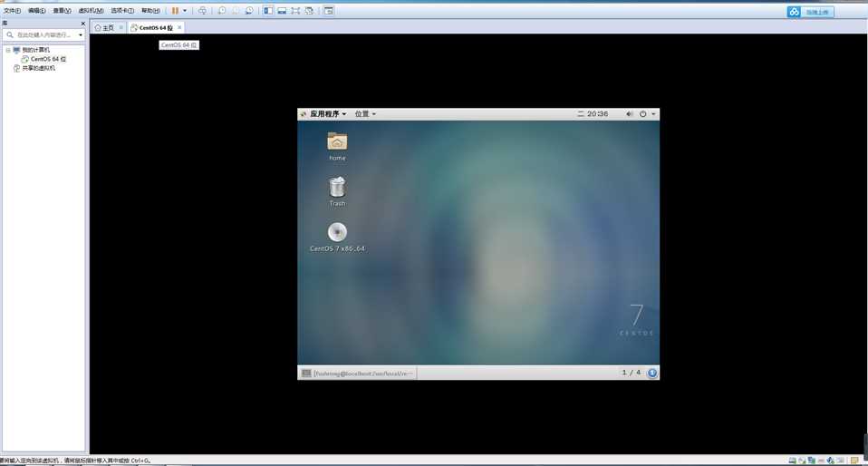Viewport: 868px width, 466px height.
Task: Click the CD/DVD device status icon
Action: pyautogui.click(x=802, y=461)
